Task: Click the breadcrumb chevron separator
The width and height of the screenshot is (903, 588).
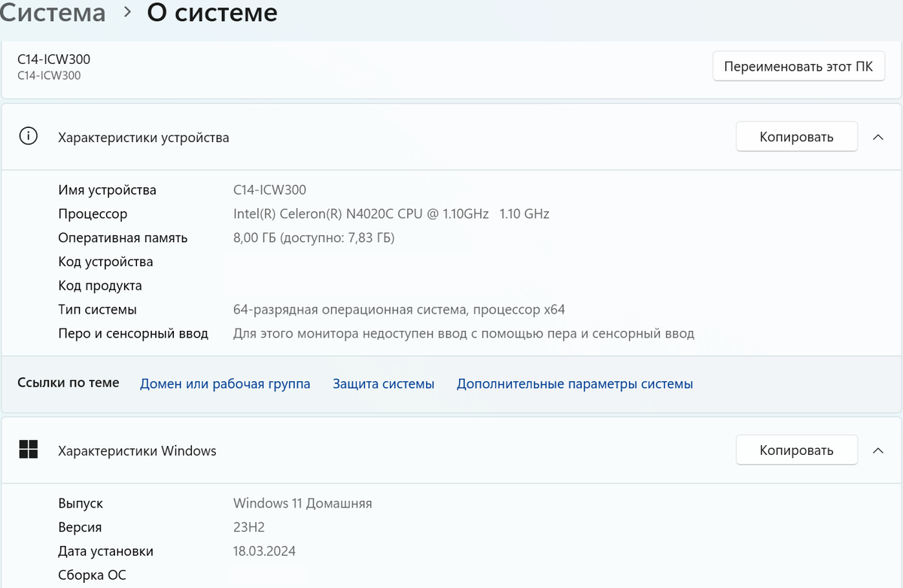Action: [x=126, y=13]
